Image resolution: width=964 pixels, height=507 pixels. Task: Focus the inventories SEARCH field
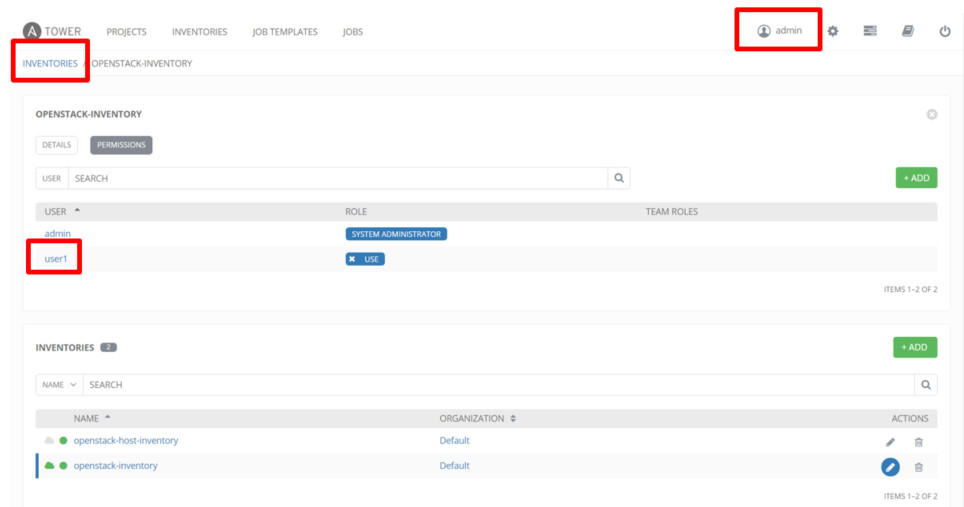(499, 385)
